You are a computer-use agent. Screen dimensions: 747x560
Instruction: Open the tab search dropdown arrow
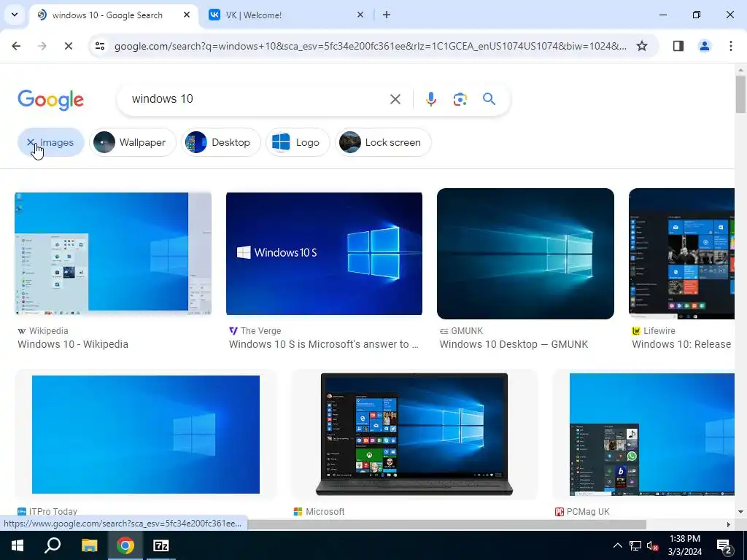(15, 15)
